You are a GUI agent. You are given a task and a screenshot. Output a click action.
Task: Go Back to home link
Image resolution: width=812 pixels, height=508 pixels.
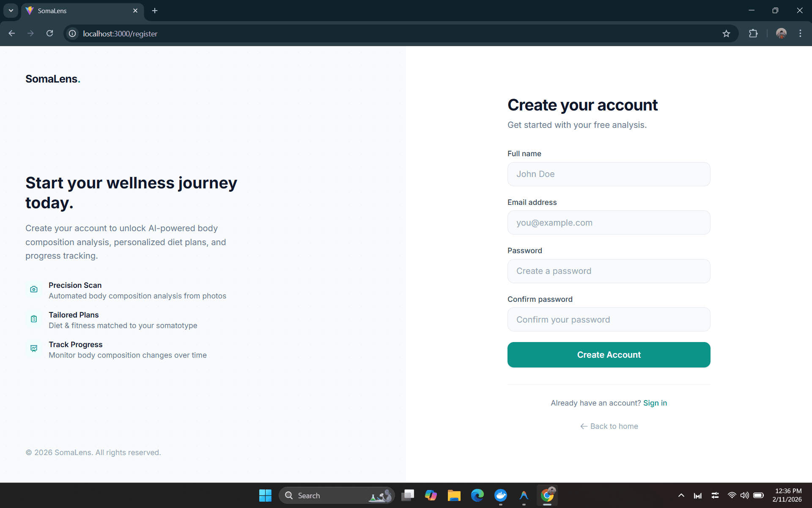tap(609, 426)
